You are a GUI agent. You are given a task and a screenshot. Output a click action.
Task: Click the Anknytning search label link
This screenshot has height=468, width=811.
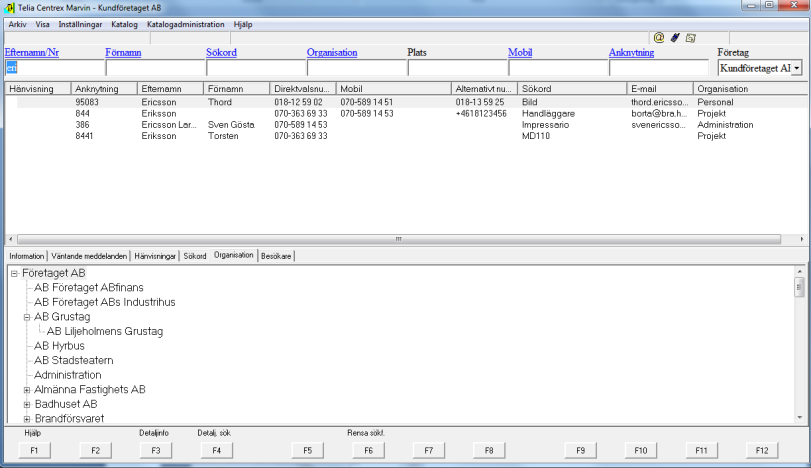631,52
